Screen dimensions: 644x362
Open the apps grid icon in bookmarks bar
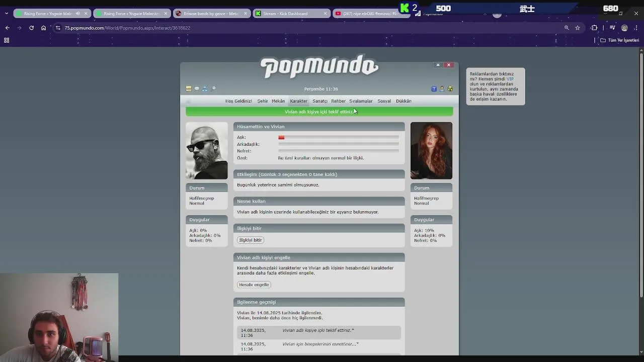point(7,40)
